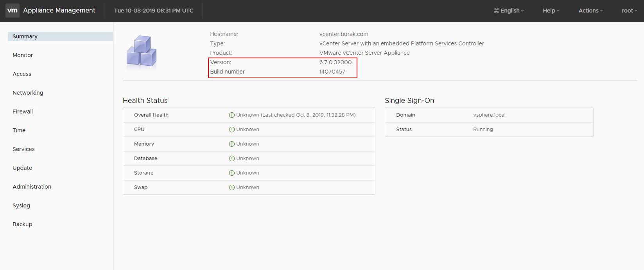This screenshot has height=270, width=644.
Task: Go to Syslog configuration
Action: pyautogui.click(x=21, y=205)
